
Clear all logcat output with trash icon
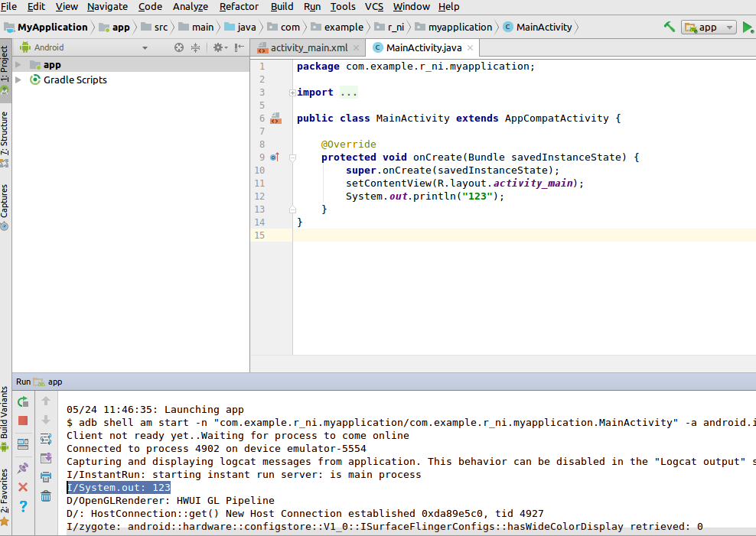click(x=46, y=495)
